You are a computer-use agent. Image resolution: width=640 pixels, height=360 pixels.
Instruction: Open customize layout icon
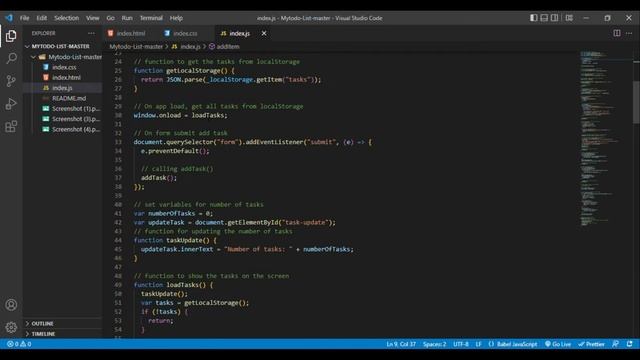[x=569, y=18]
